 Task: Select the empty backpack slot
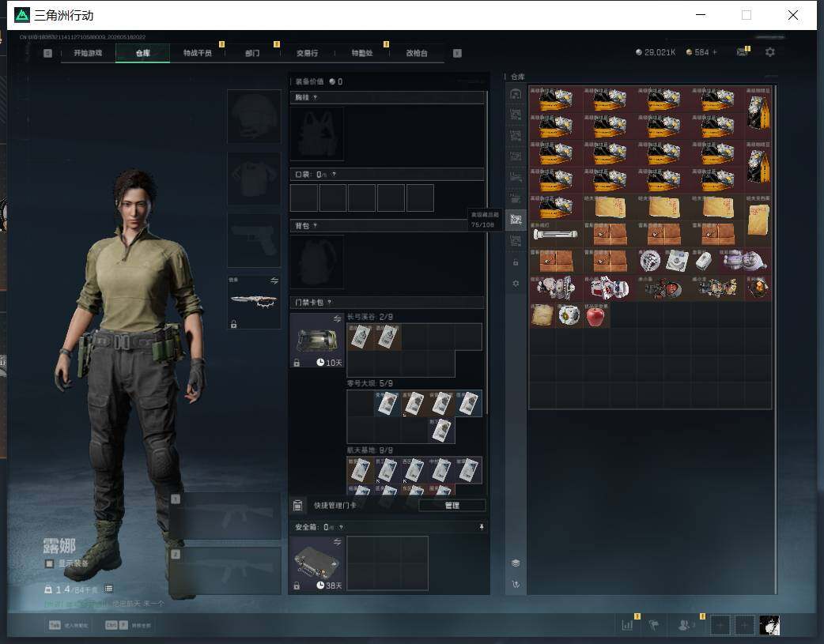317,262
